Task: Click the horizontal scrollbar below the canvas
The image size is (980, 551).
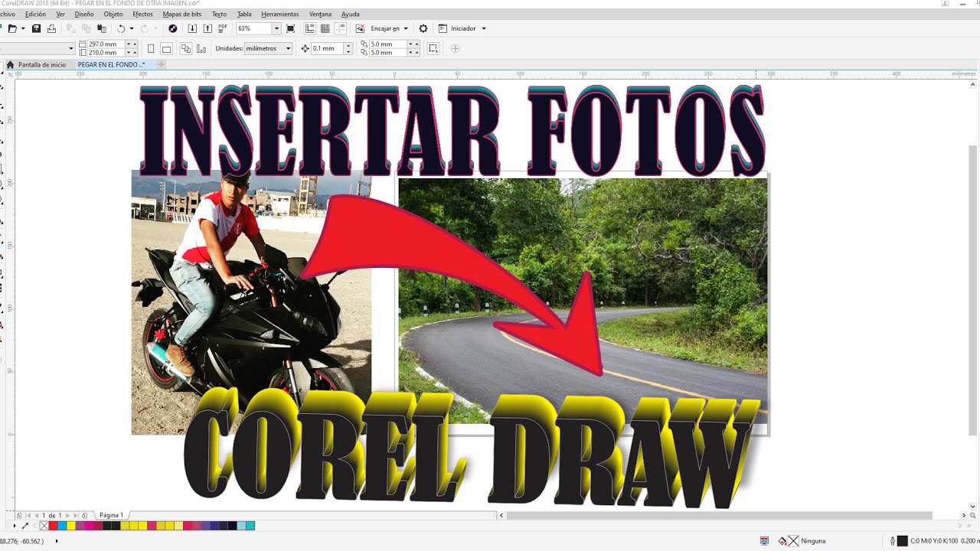Action: click(719, 516)
